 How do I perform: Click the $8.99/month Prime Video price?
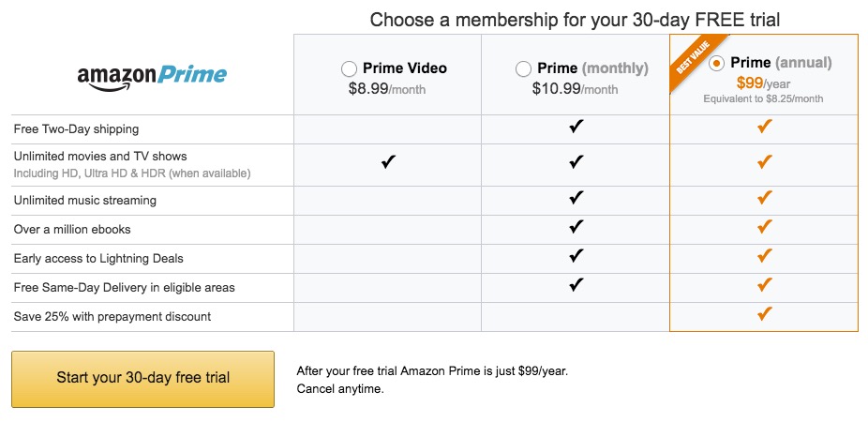click(x=387, y=88)
